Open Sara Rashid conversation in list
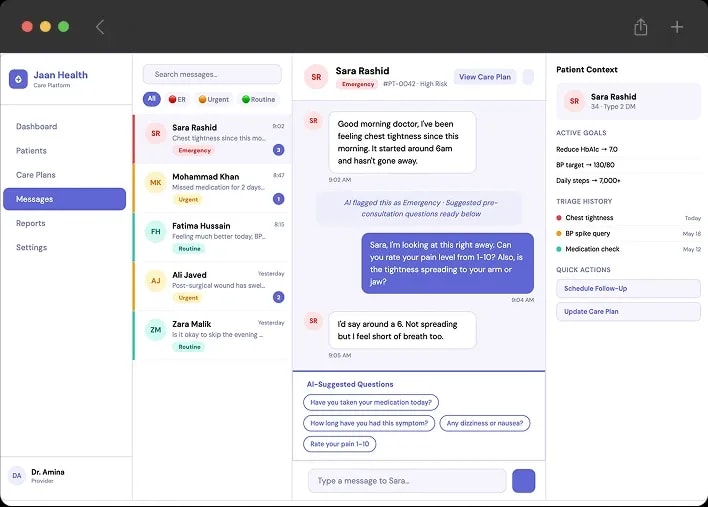 (212, 139)
